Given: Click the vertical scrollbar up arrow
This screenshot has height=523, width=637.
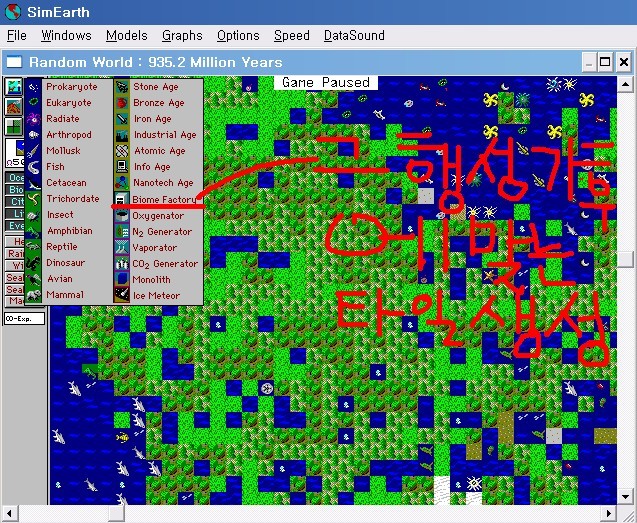Looking at the screenshot, I should [x=625, y=85].
